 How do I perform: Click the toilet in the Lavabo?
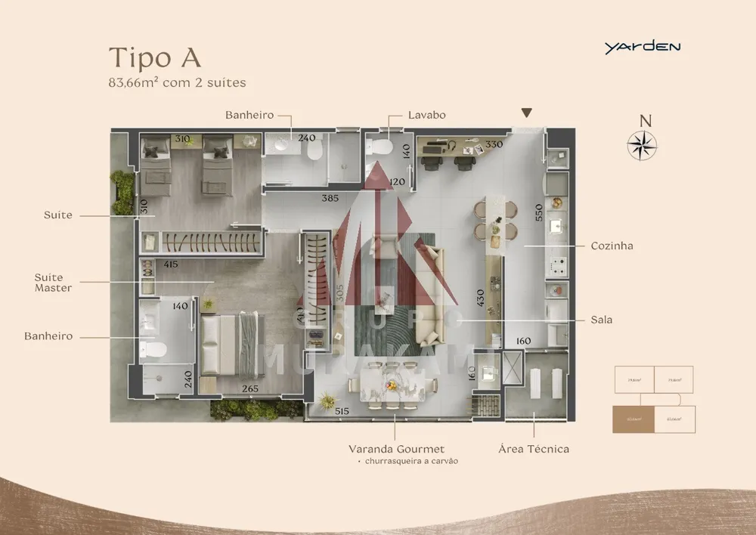380,146
